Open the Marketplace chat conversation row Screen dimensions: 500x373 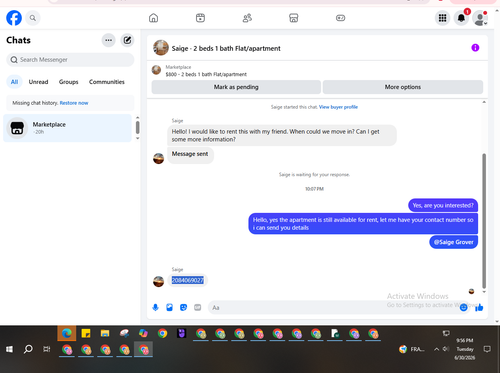coord(67,128)
